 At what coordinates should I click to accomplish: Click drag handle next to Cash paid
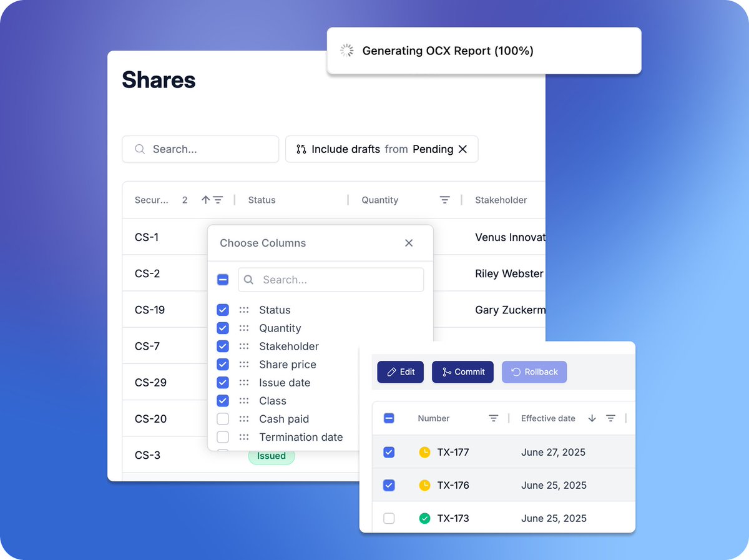[x=244, y=419]
